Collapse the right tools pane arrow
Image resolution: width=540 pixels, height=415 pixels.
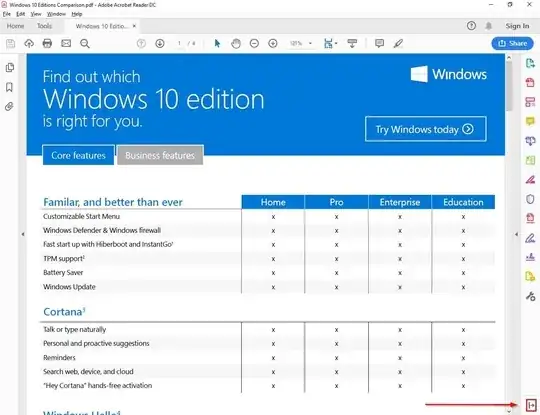516,234
